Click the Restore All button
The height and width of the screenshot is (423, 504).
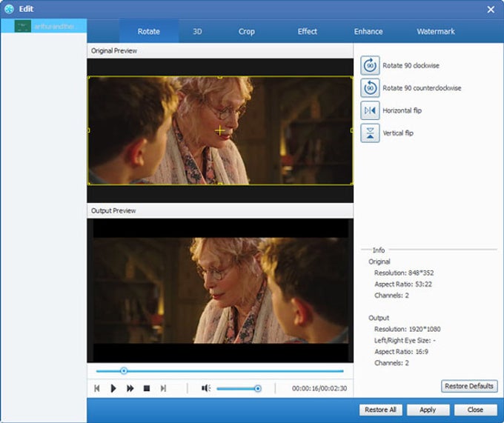(x=380, y=410)
